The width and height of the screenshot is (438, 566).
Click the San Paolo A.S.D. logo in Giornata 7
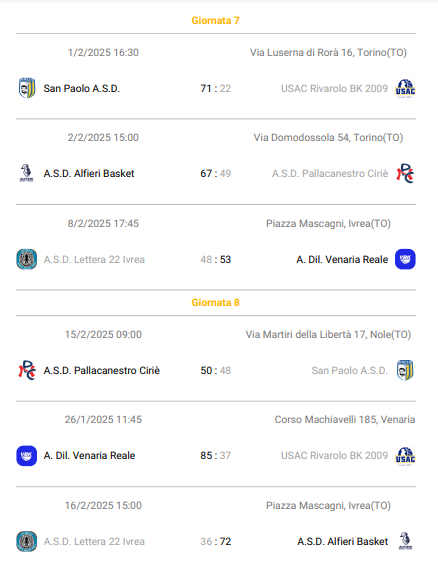click(x=27, y=88)
